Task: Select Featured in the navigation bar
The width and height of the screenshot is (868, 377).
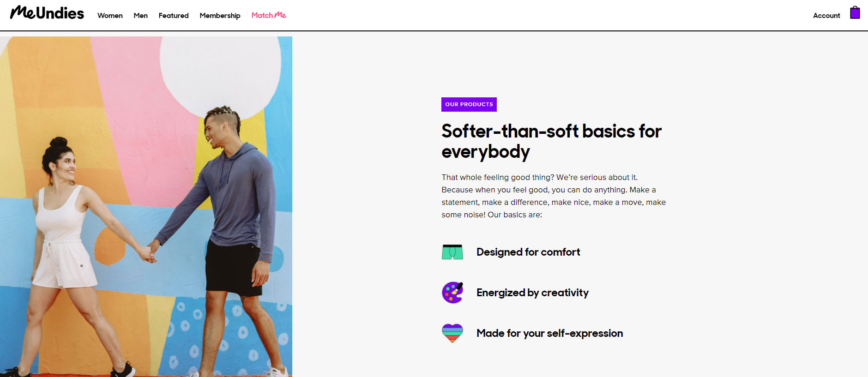Action: point(174,16)
